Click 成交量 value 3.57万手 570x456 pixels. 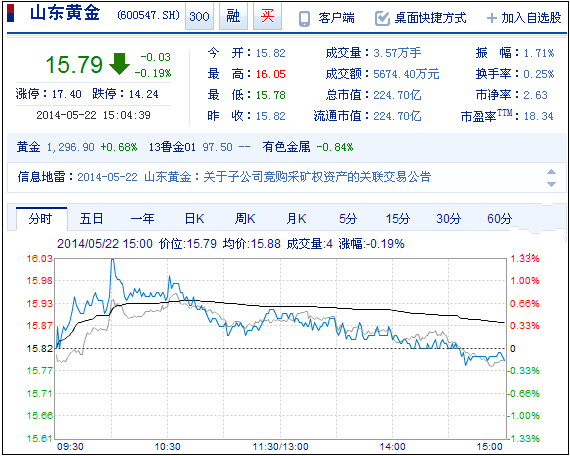coord(397,53)
